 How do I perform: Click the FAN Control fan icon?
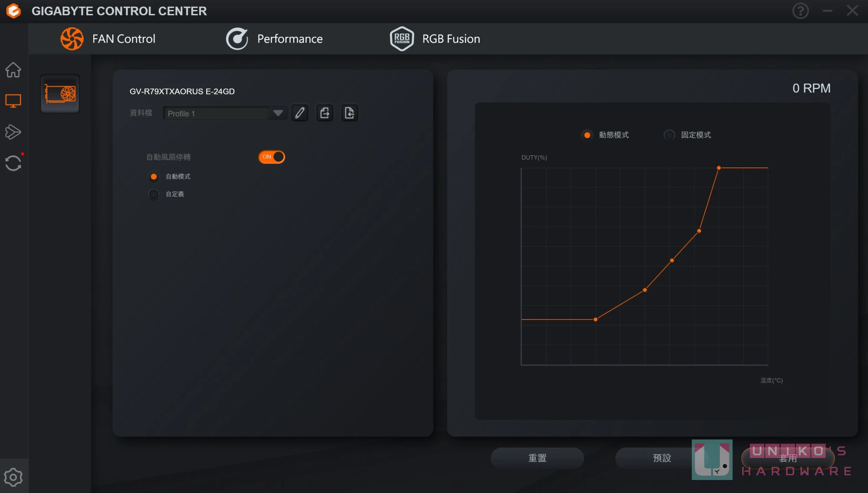72,39
